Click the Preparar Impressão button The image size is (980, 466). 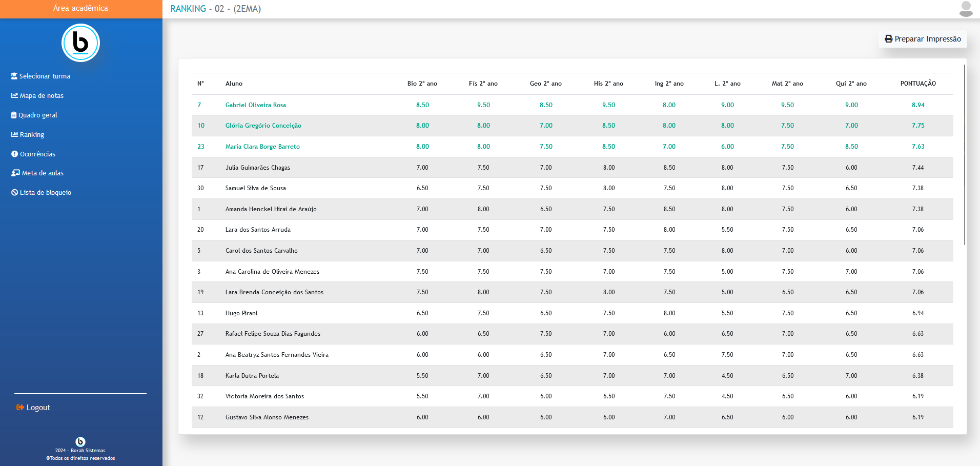point(923,39)
